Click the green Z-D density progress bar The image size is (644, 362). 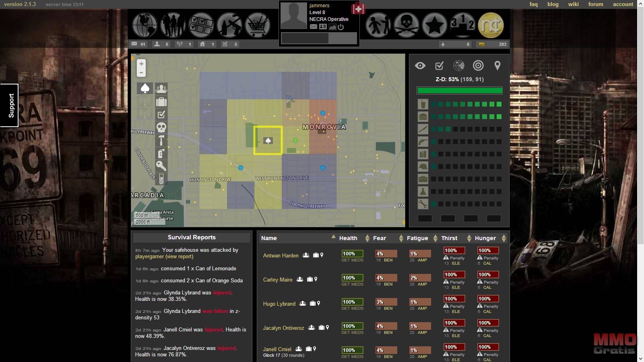460,90
